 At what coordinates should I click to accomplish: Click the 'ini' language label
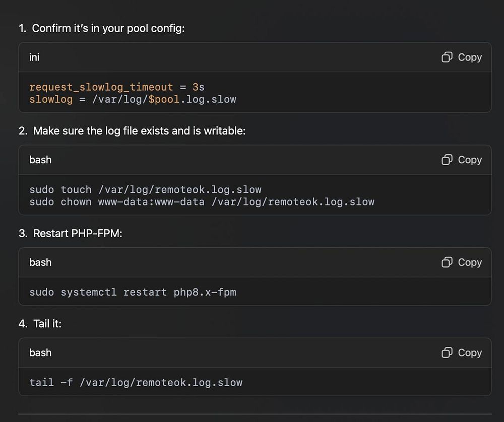[x=34, y=57]
